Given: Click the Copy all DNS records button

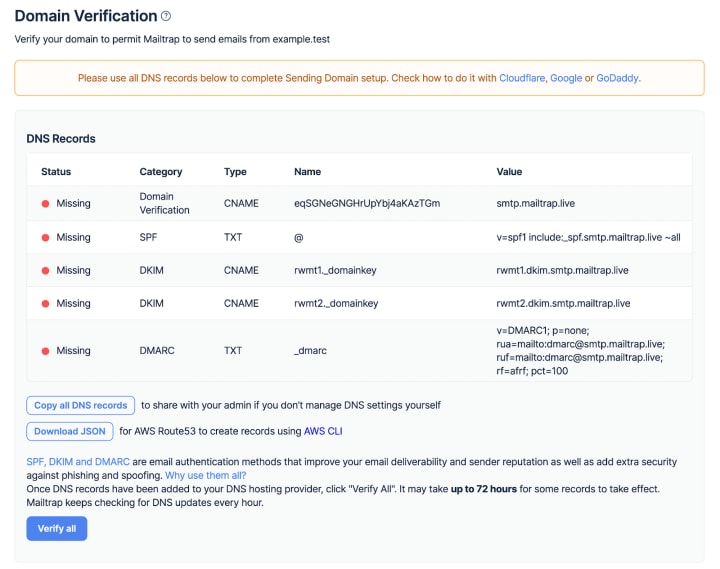Looking at the screenshot, I should pos(80,406).
